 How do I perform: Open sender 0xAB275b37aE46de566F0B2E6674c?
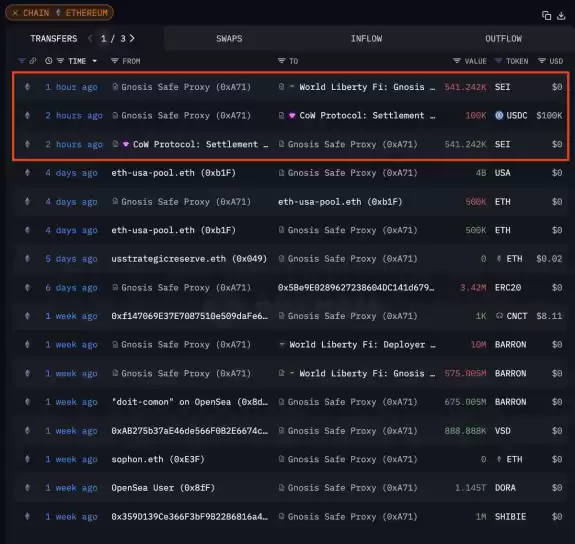190,431
